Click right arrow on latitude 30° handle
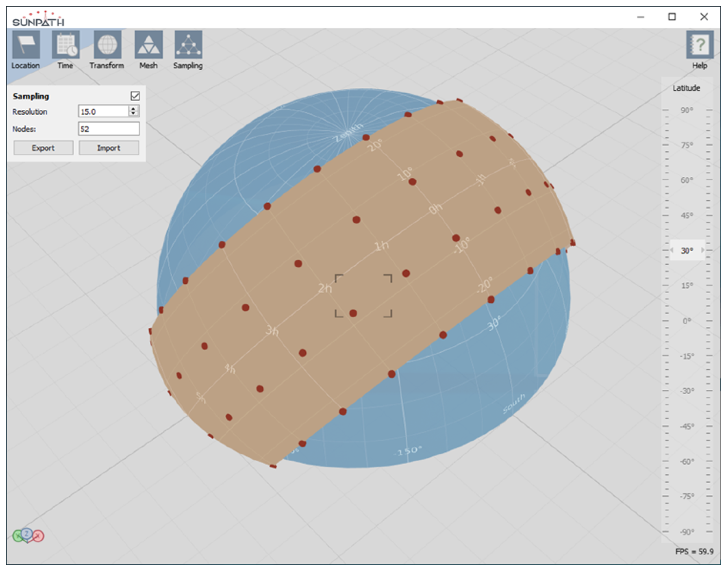Image resolution: width=728 pixels, height=571 pixels. (x=703, y=250)
